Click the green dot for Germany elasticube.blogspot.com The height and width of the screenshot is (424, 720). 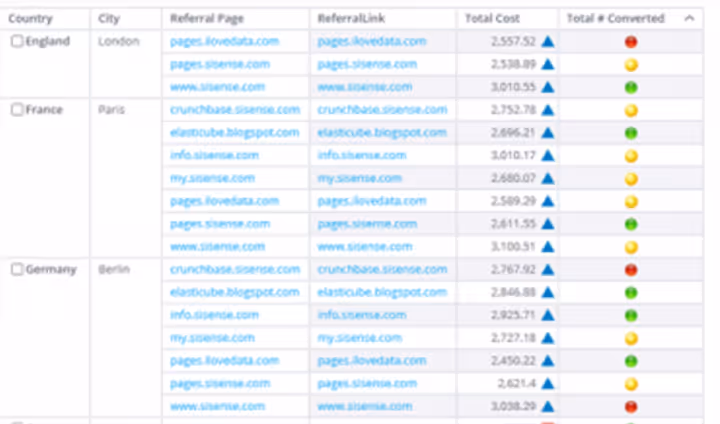click(631, 293)
